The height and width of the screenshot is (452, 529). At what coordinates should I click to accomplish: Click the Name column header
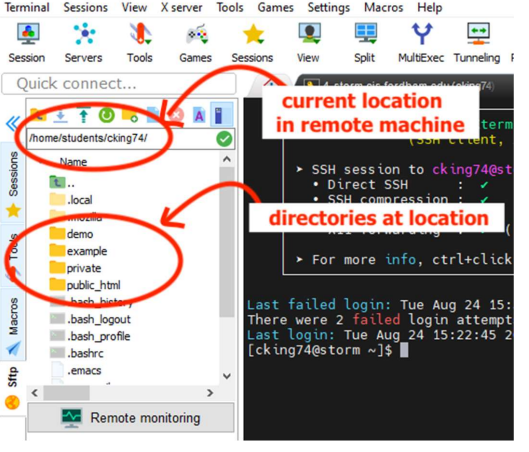[x=73, y=162]
